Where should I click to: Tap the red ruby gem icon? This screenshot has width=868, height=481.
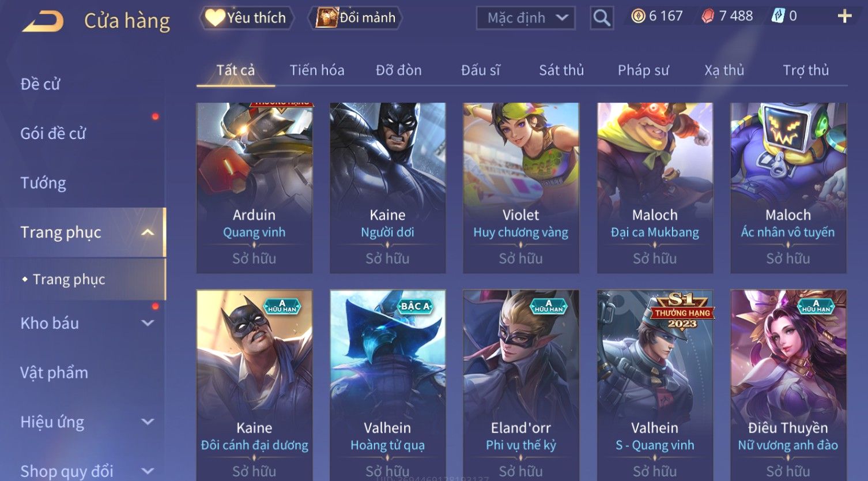[708, 16]
